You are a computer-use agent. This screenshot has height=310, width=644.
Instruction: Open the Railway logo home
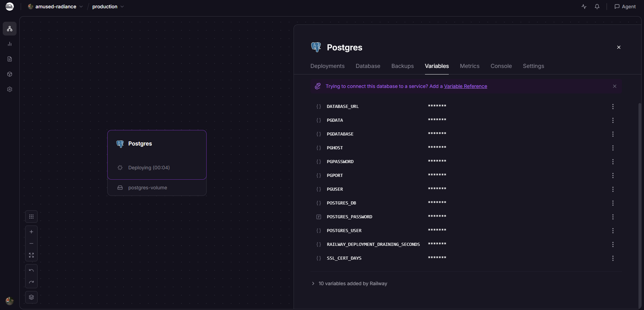pyautogui.click(x=10, y=7)
